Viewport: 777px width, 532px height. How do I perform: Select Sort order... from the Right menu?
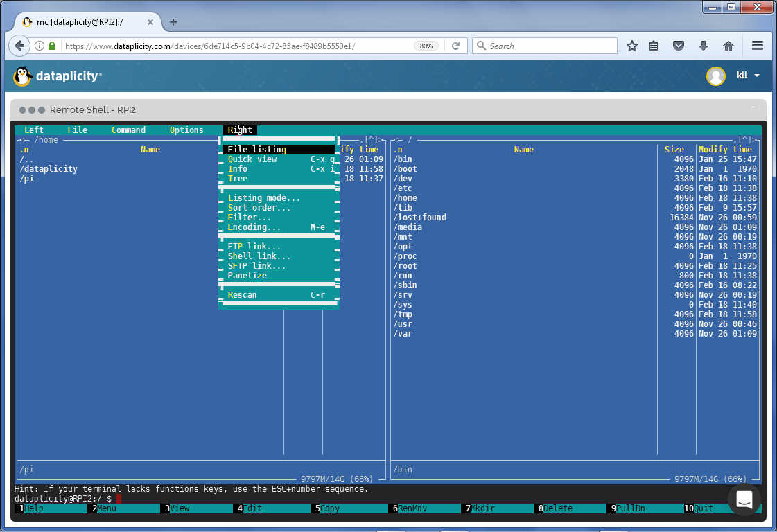pyautogui.click(x=259, y=208)
